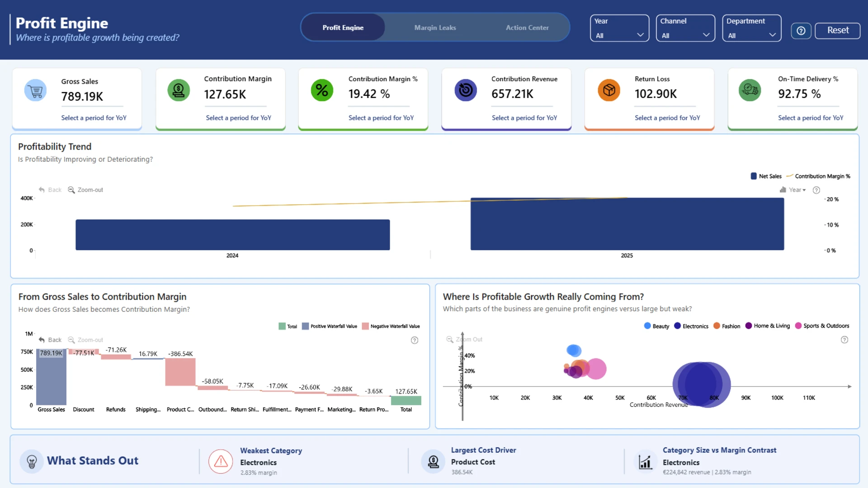Click Zoom-out magnifier in Profitability Trend chart

tap(71, 190)
